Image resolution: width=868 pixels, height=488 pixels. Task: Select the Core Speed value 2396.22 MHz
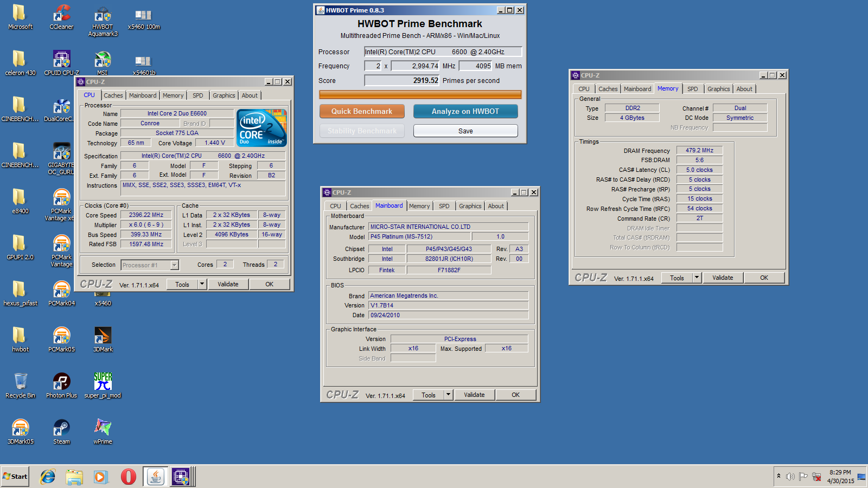(x=146, y=215)
